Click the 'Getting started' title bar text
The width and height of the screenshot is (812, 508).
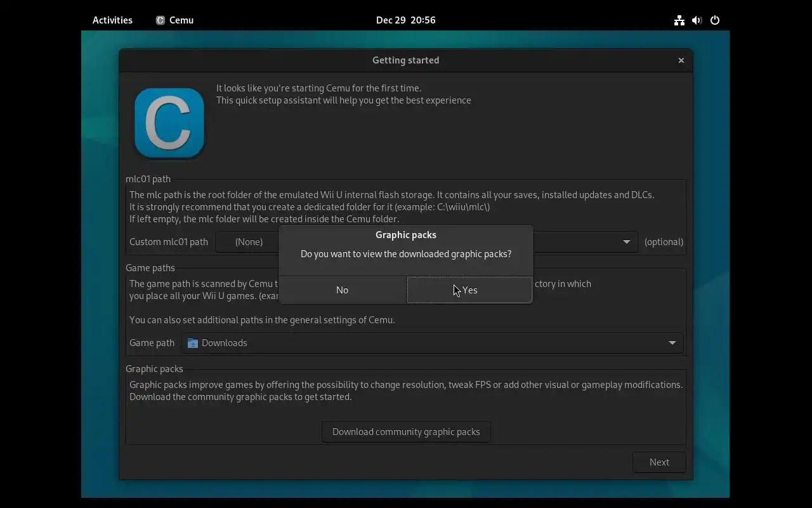[x=406, y=60]
